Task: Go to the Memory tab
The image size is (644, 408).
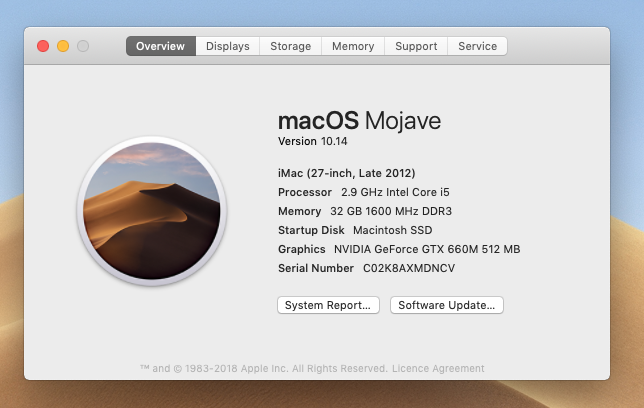Action: point(353,46)
